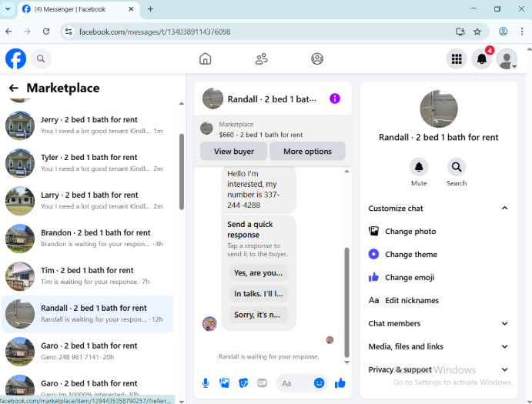Click the message text input field Aa
This screenshot has height=404, width=532.
[x=294, y=383]
